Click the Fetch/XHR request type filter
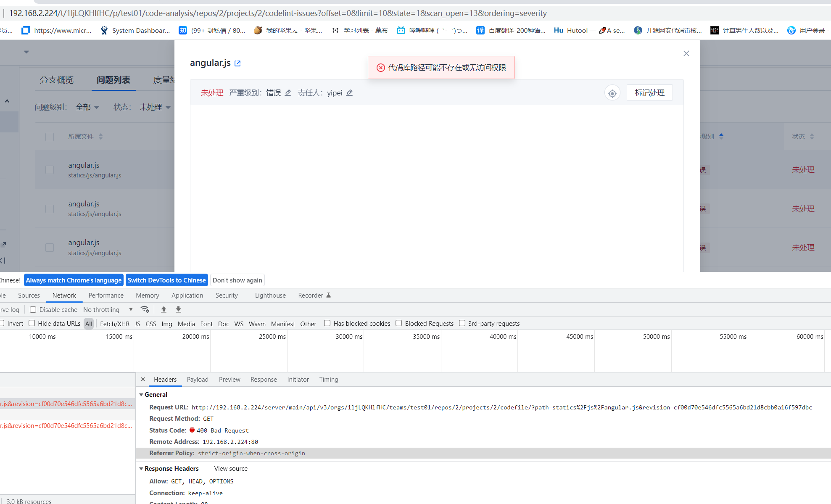This screenshot has width=831, height=504. 114,323
